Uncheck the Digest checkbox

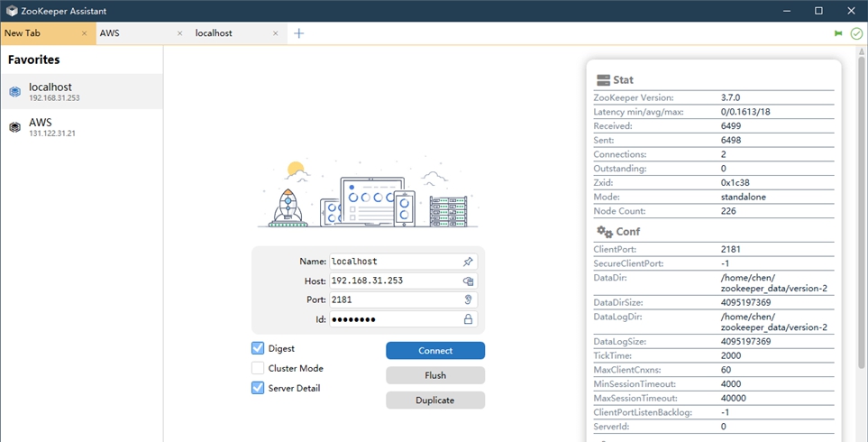tap(258, 348)
